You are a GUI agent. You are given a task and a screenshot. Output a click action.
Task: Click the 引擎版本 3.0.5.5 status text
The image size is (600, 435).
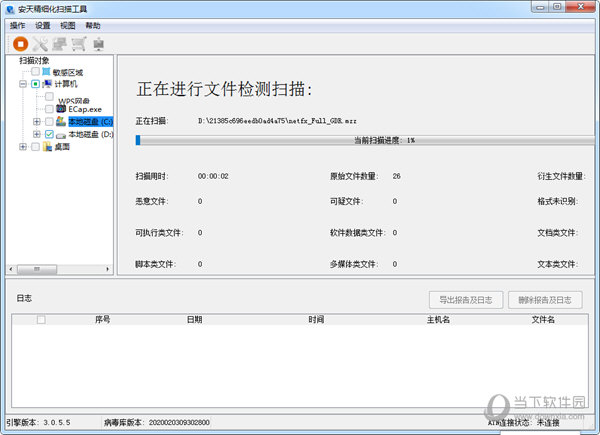pos(38,422)
